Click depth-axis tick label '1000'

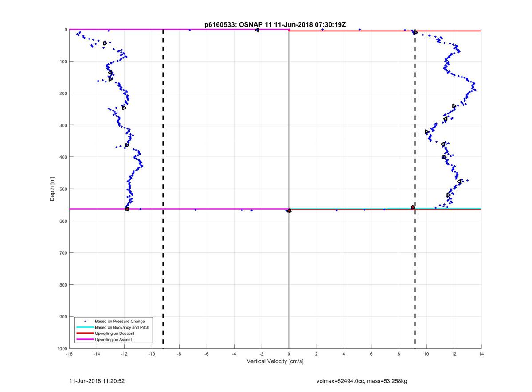click(x=62, y=349)
